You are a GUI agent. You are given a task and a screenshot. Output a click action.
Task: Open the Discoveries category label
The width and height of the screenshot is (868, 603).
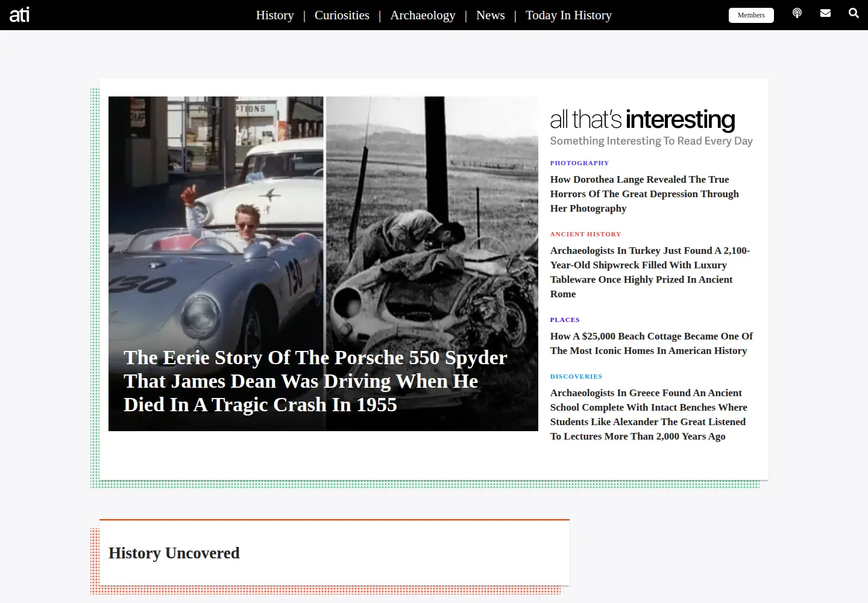pyautogui.click(x=576, y=376)
